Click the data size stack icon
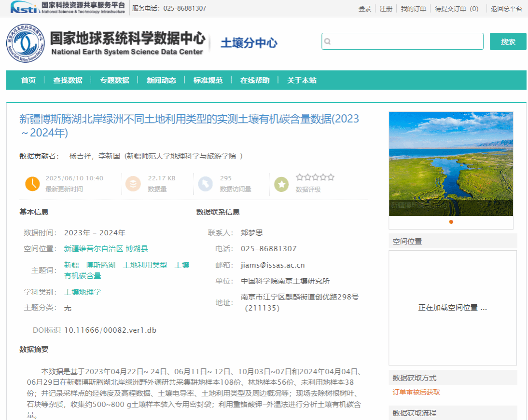This screenshot has width=528, height=420. [x=132, y=184]
